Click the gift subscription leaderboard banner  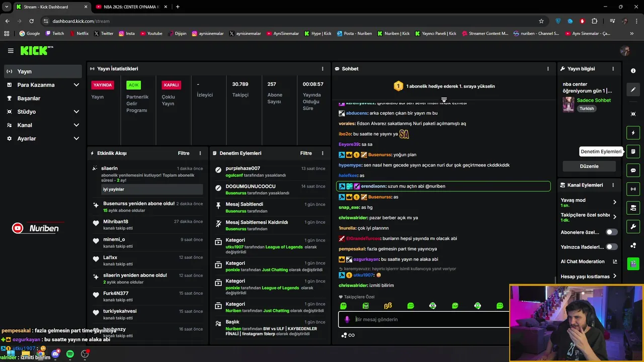tap(444, 86)
